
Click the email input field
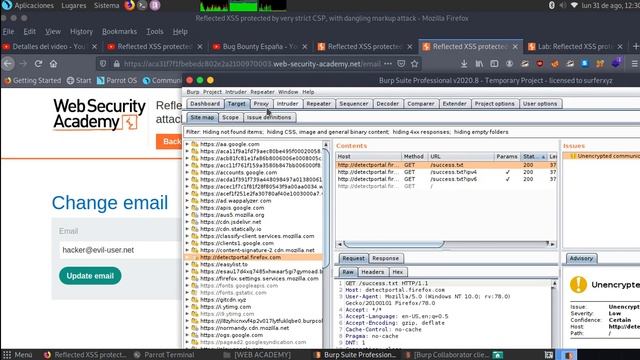(120, 250)
